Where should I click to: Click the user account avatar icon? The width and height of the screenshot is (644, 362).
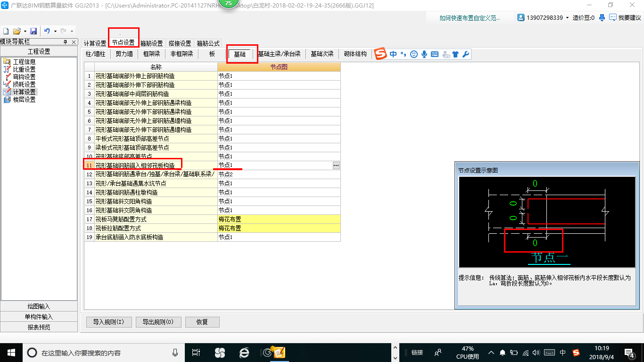[521, 17]
